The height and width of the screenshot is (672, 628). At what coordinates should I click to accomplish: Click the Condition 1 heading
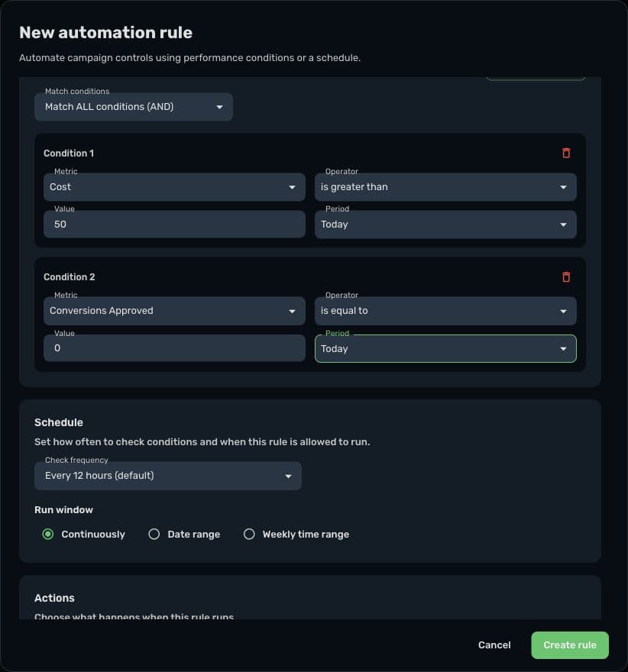click(69, 153)
